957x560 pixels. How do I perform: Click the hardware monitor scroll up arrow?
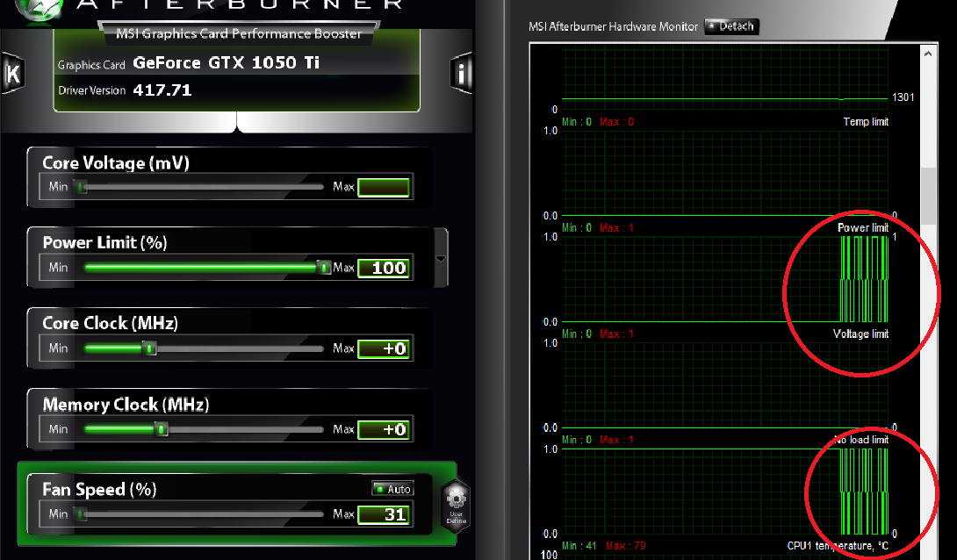pyautogui.click(x=928, y=54)
